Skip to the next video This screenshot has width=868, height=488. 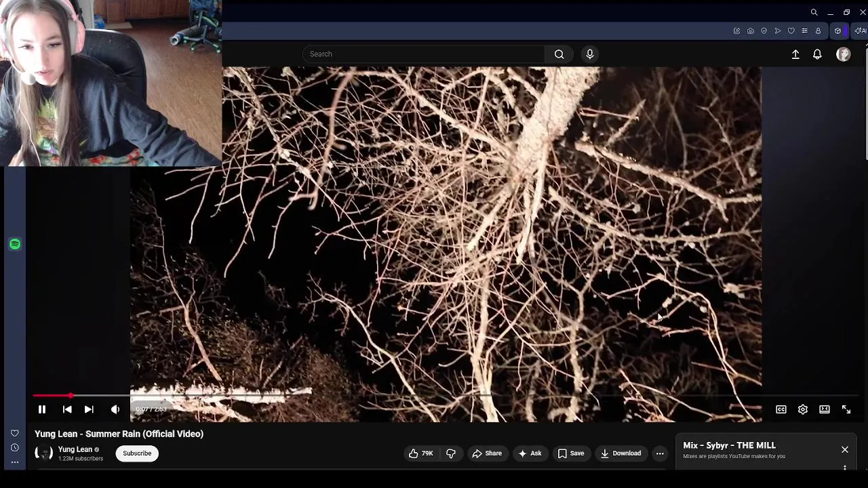click(89, 409)
